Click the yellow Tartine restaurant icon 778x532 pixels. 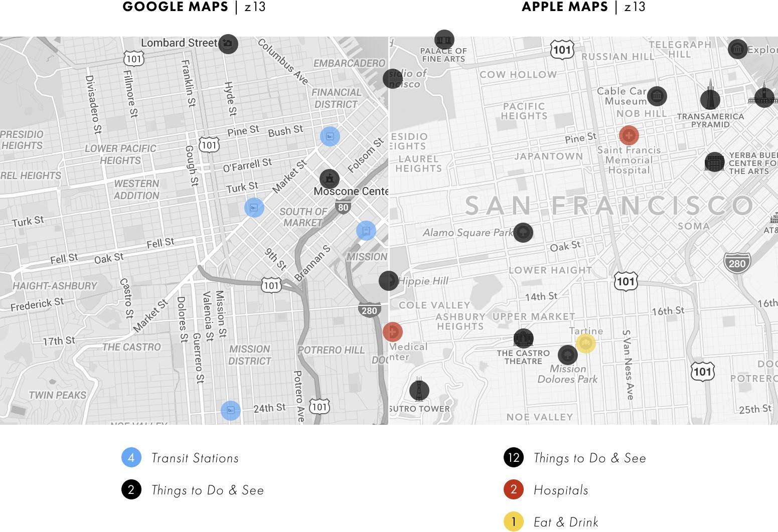coord(585,343)
